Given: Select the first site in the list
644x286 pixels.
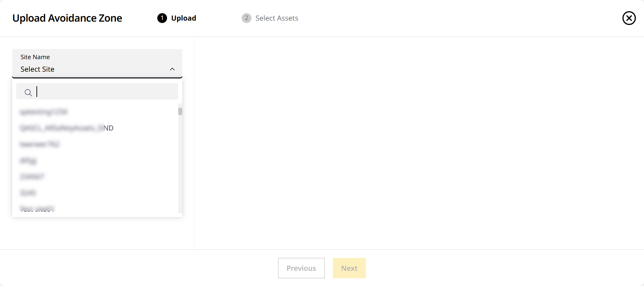Looking at the screenshot, I should [44, 112].
